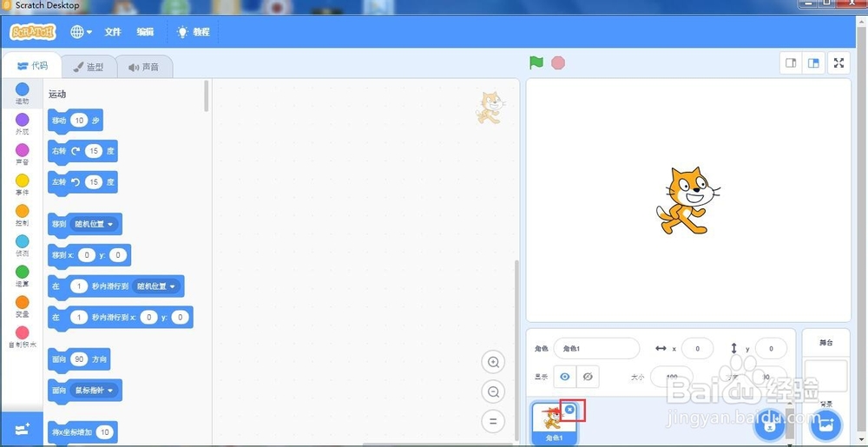This screenshot has height=447, width=868.
Task: Select the purple 声音 sound category
Action: pyautogui.click(x=23, y=154)
